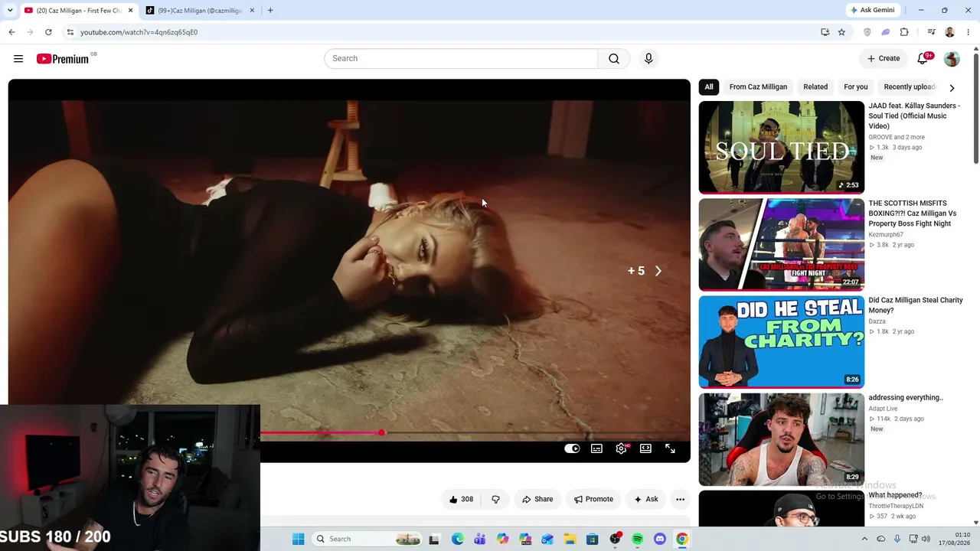Open Chrome media controls icon
The image size is (980, 551).
tap(931, 32)
